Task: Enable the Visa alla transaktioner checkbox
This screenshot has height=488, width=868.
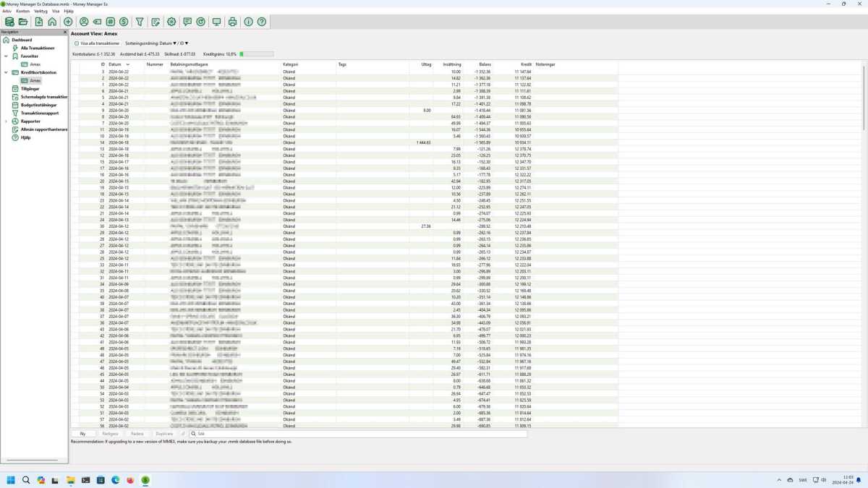Action: click(x=77, y=43)
